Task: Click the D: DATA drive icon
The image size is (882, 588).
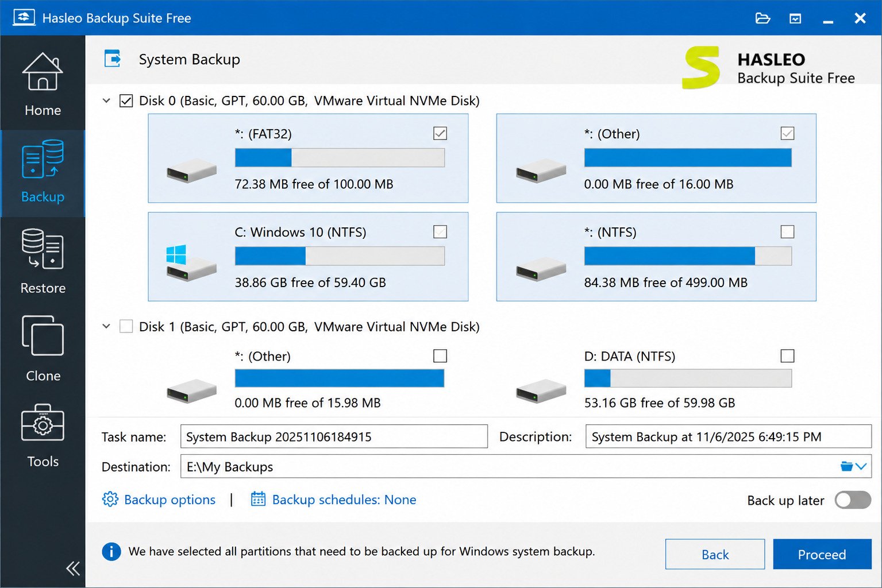Action: coord(541,390)
